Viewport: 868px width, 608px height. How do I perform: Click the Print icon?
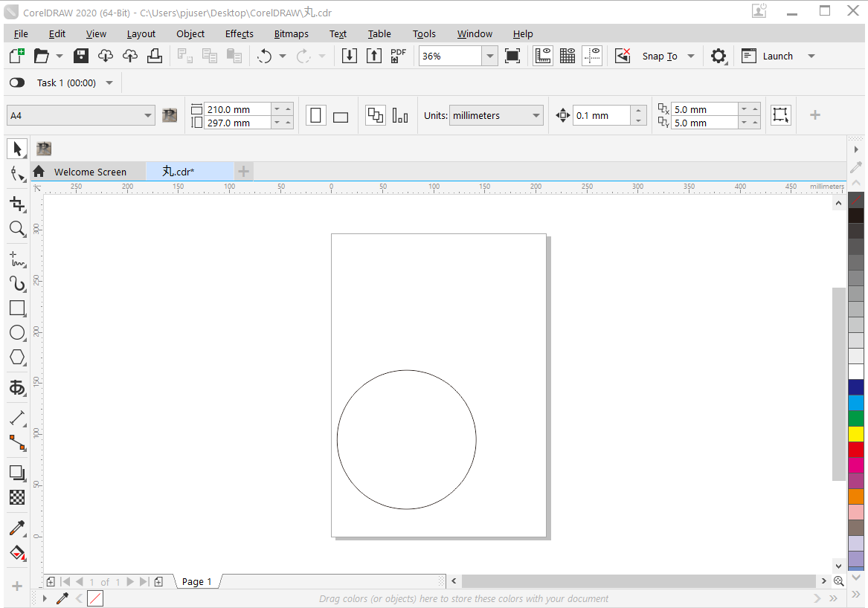(x=155, y=56)
